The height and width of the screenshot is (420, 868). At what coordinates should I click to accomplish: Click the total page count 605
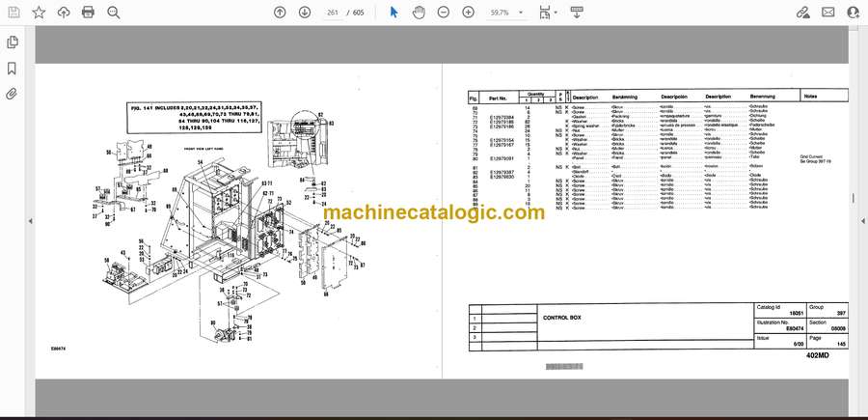pyautogui.click(x=359, y=13)
